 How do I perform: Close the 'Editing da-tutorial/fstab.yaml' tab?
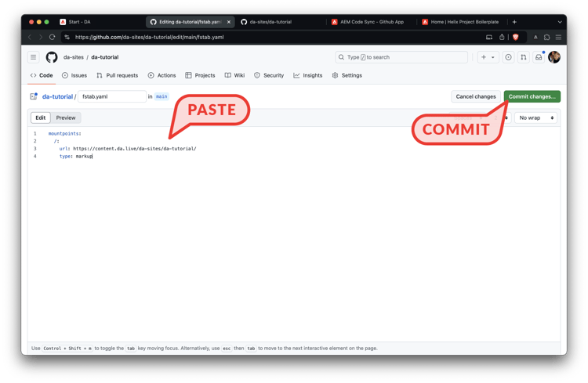coord(229,22)
